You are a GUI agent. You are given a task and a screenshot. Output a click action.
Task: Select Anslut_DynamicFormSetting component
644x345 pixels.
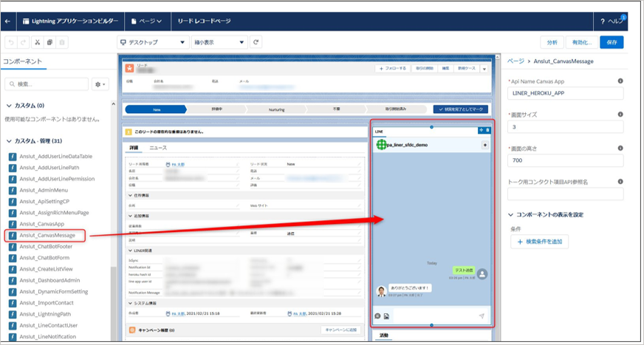54,292
